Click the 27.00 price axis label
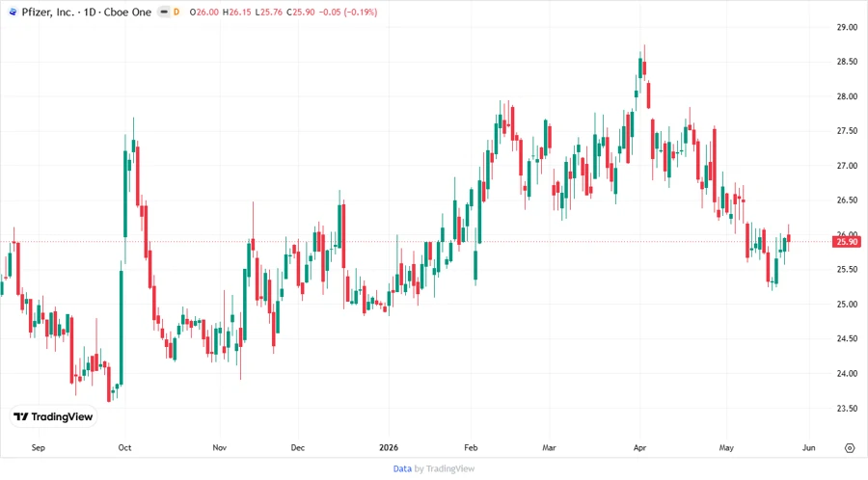The image size is (868, 480). (847, 166)
